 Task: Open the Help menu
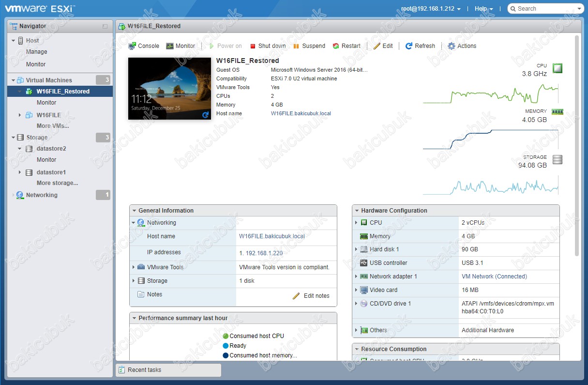(484, 9)
